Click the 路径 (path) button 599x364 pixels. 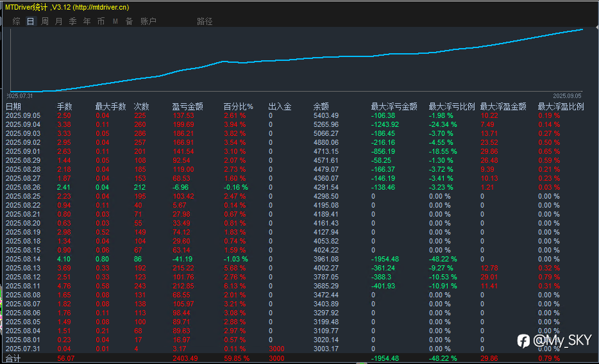[x=205, y=21]
